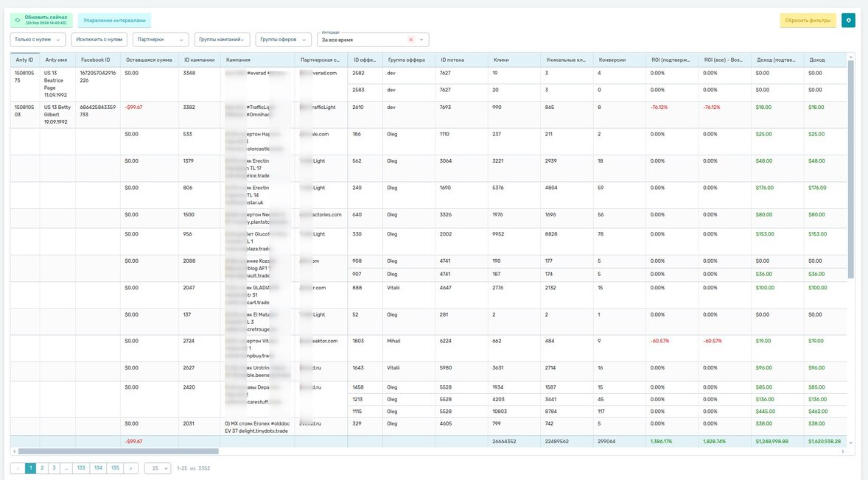Open the rows-per-page dropdown showing 25
Viewport: 868px width, 480px height.
tap(158, 468)
